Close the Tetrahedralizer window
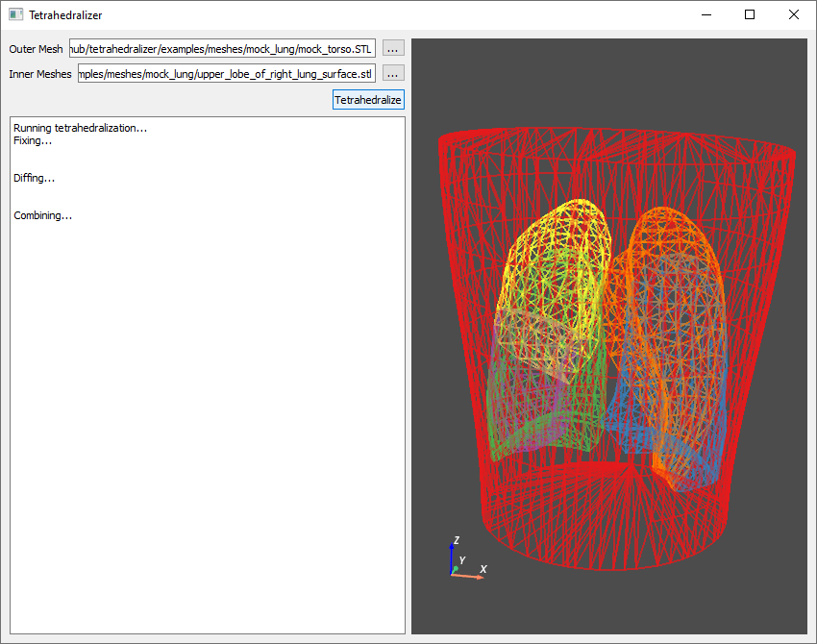Viewport: 817px width, 644px height. click(x=793, y=14)
